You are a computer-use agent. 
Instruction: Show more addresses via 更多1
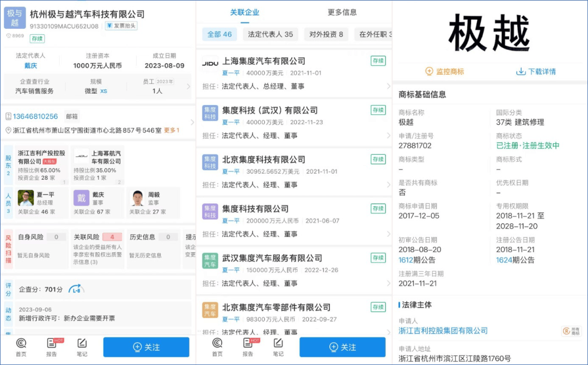pos(171,130)
